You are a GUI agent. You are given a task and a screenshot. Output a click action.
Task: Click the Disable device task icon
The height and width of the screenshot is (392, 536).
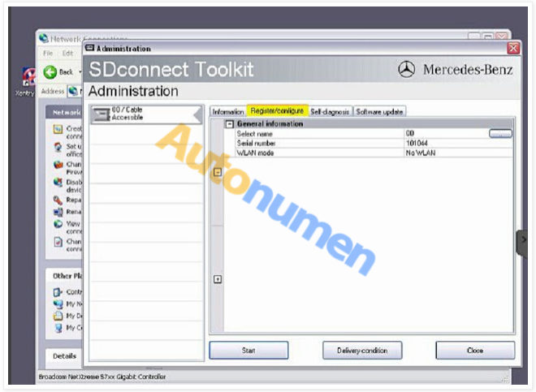click(58, 183)
